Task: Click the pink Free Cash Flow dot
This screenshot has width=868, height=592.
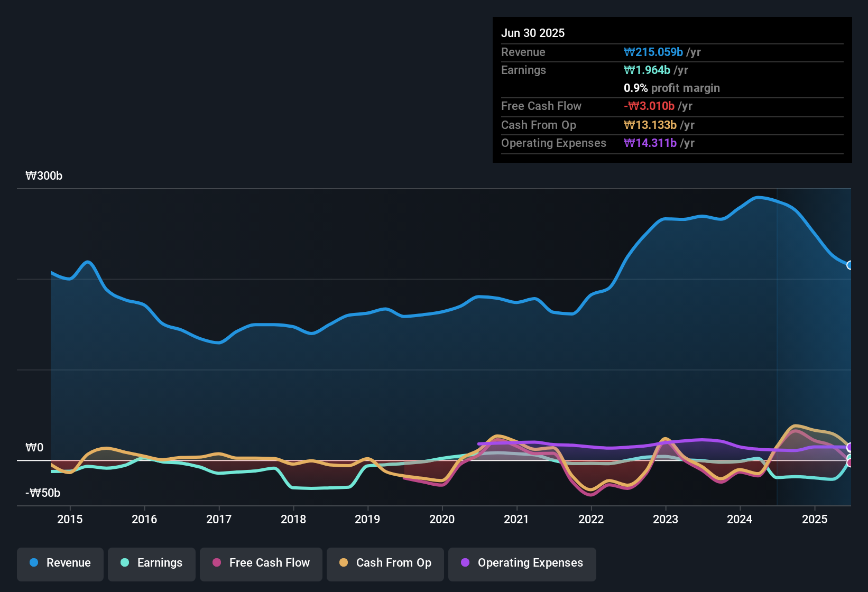Action: 217,562
